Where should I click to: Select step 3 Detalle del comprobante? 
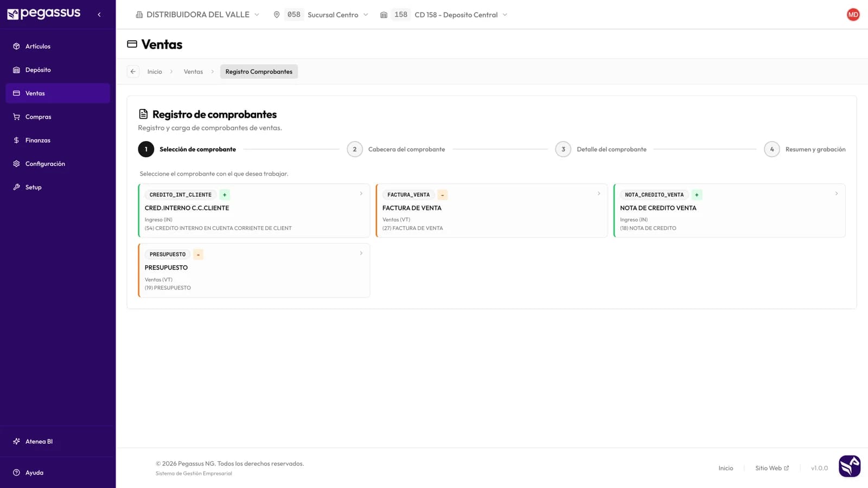[601, 149]
